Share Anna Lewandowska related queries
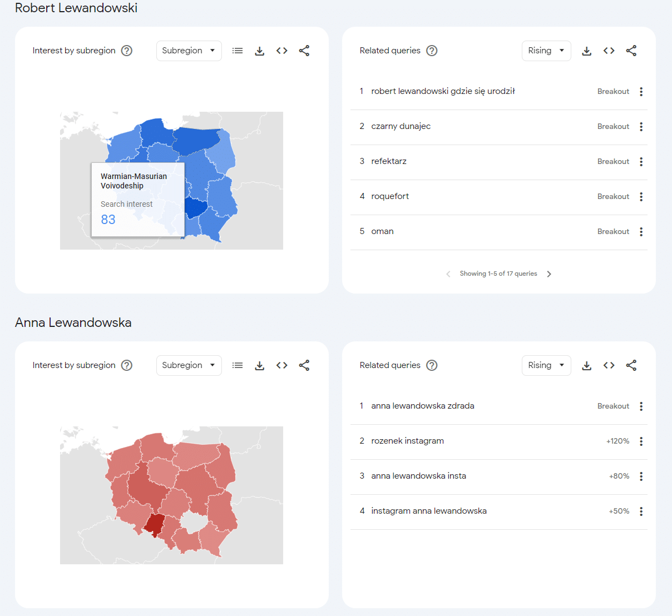Viewport: 672px width, 616px height. pos(631,365)
